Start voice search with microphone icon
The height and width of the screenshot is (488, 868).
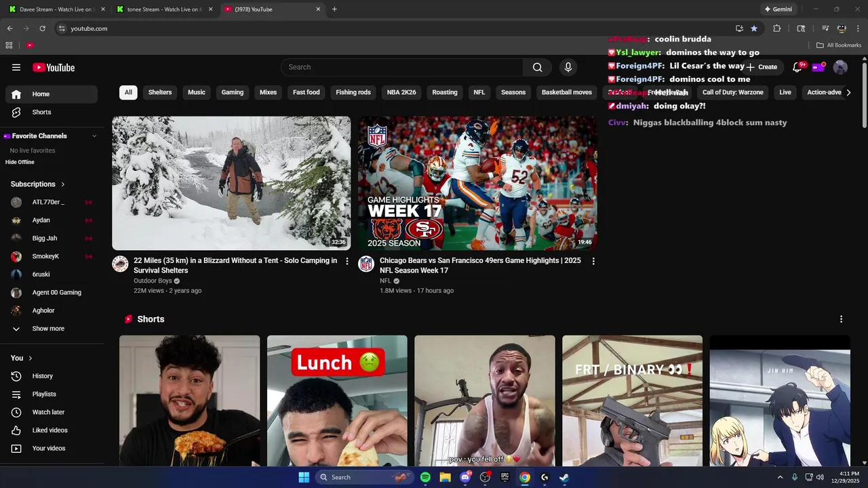pyautogui.click(x=568, y=67)
